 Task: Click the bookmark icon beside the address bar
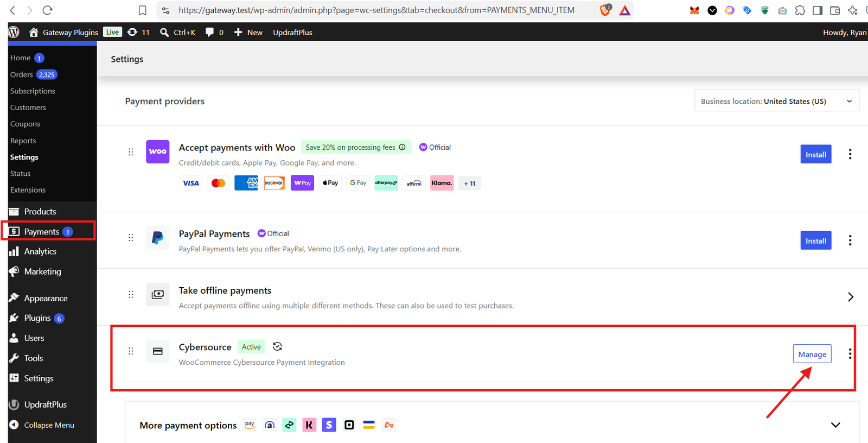(x=142, y=10)
